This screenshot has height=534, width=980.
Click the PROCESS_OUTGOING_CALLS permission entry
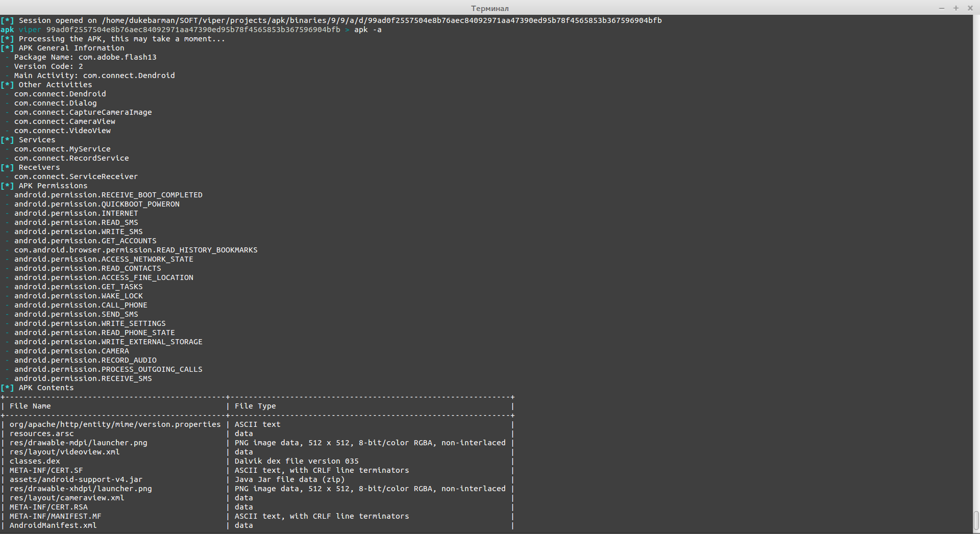point(108,369)
